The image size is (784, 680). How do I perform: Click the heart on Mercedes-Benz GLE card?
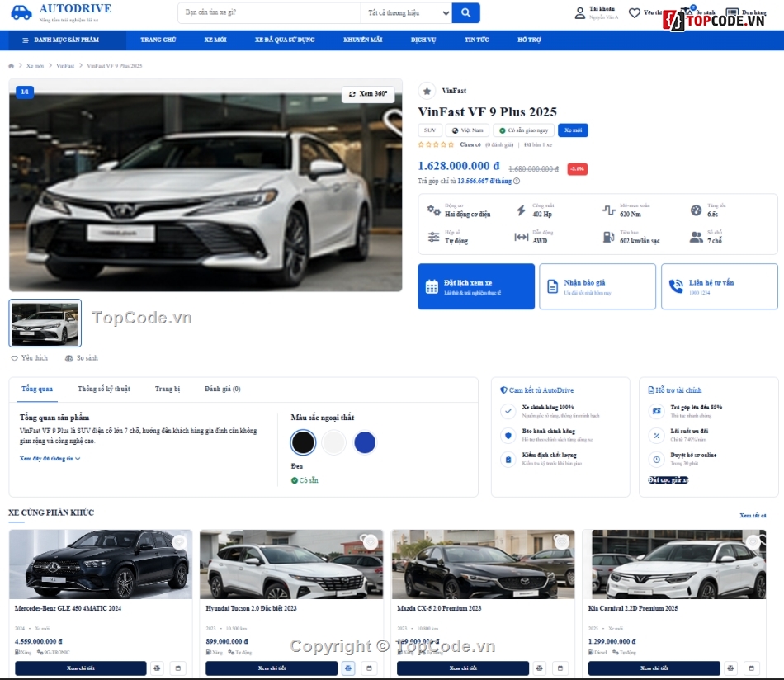pyautogui.click(x=179, y=542)
